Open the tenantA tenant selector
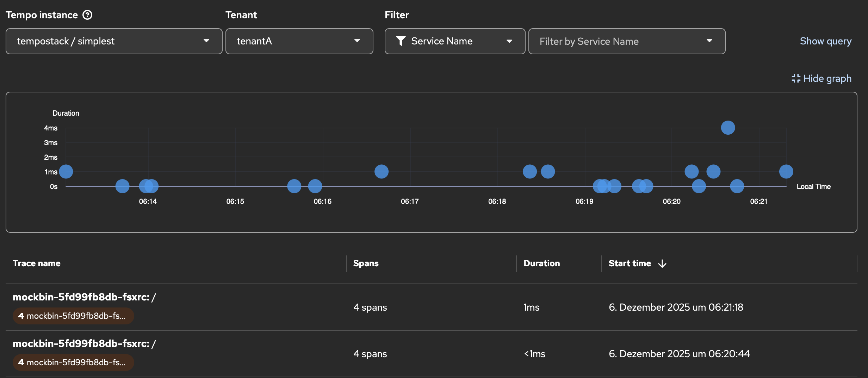The width and height of the screenshot is (868, 378). tap(357, 41)
